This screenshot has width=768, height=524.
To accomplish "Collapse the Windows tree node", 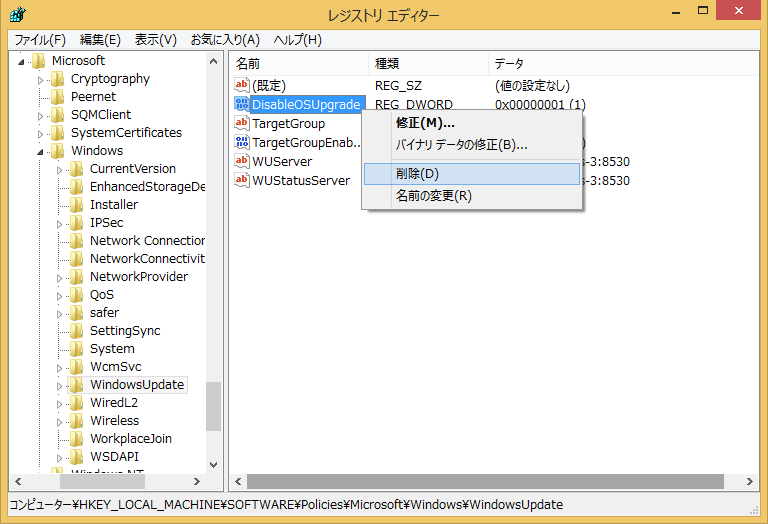I will coord(40,152).
